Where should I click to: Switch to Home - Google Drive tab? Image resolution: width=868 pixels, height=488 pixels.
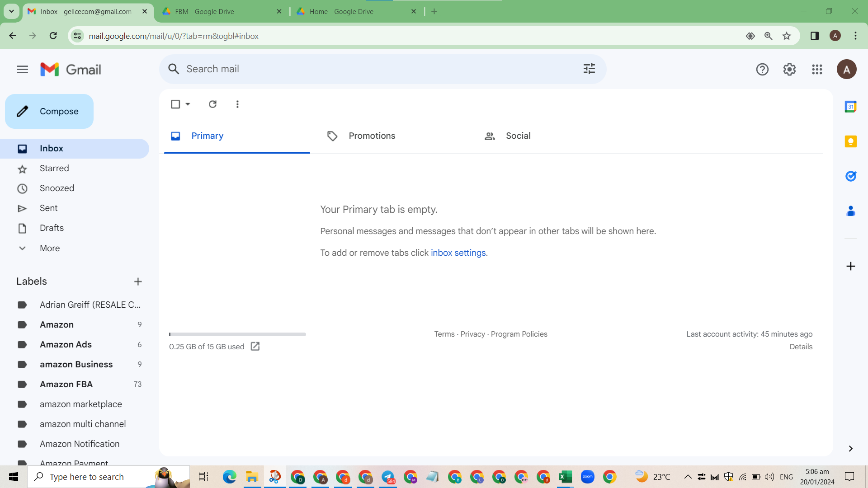pos(357,11)
